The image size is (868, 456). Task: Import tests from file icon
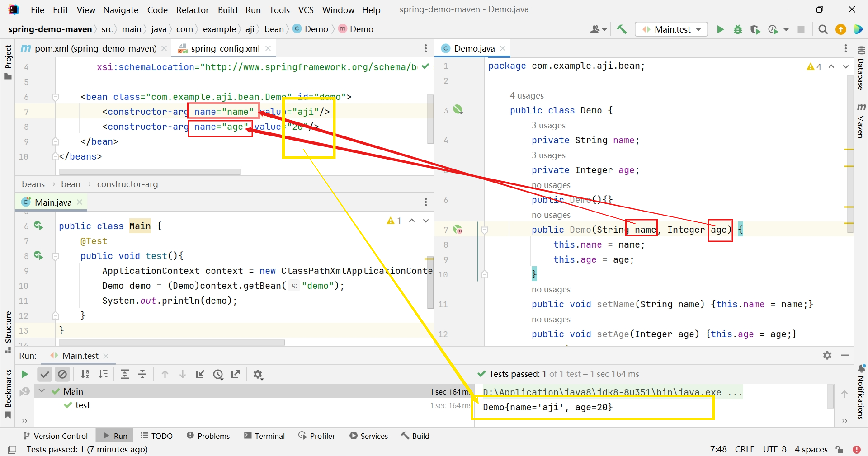point(200,374)
